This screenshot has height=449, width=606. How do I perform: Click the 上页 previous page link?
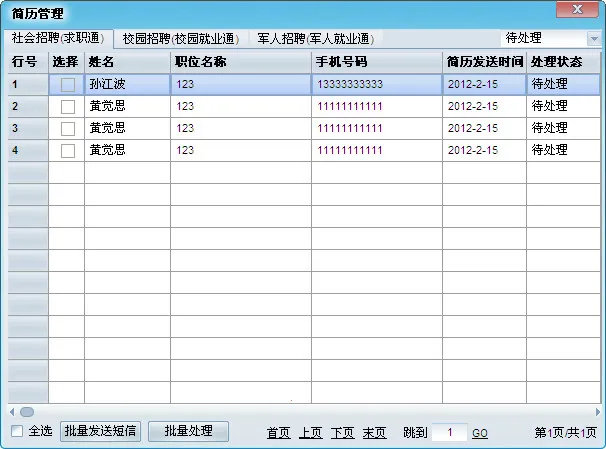coord(310,433)
